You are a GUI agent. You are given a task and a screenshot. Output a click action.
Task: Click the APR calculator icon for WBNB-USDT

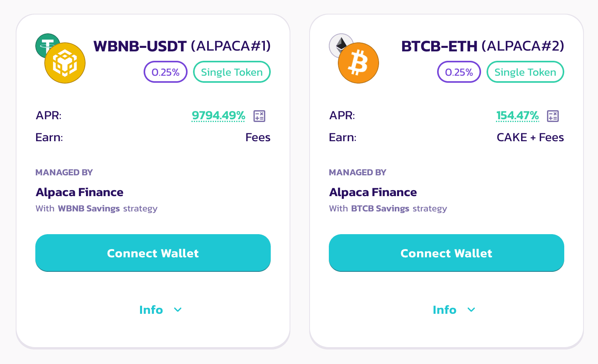[x=259, y=116]
